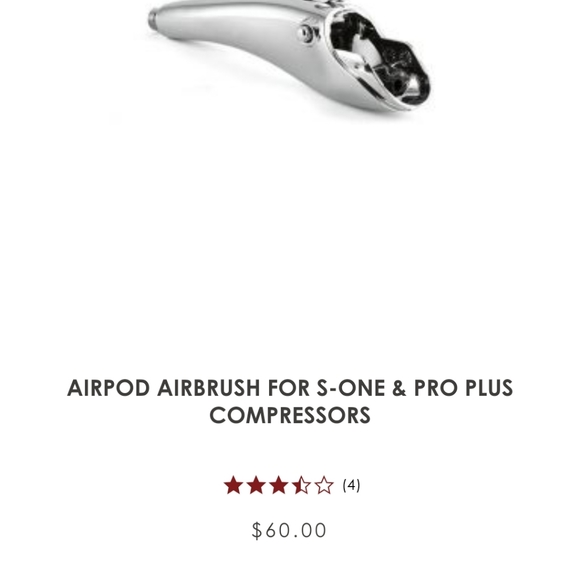
Task: Click the empty fifth rating star
Action: (x=324, y=485)
